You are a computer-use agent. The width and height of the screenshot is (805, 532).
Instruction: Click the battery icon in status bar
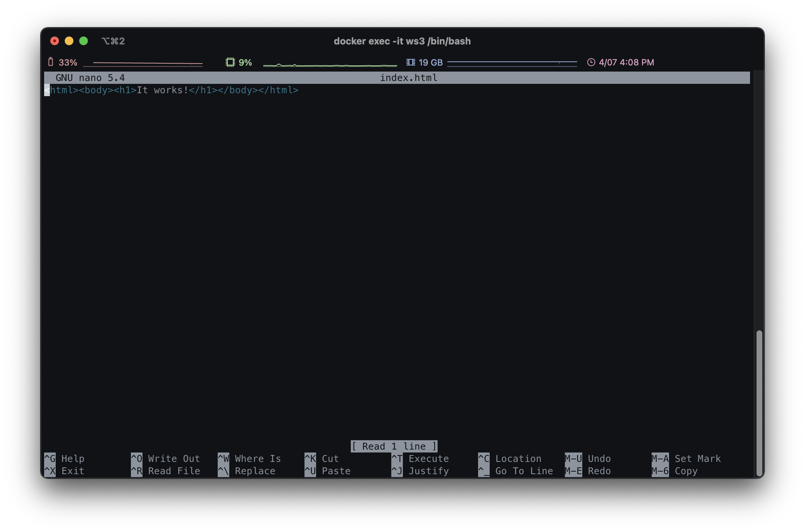click(51, 62)
